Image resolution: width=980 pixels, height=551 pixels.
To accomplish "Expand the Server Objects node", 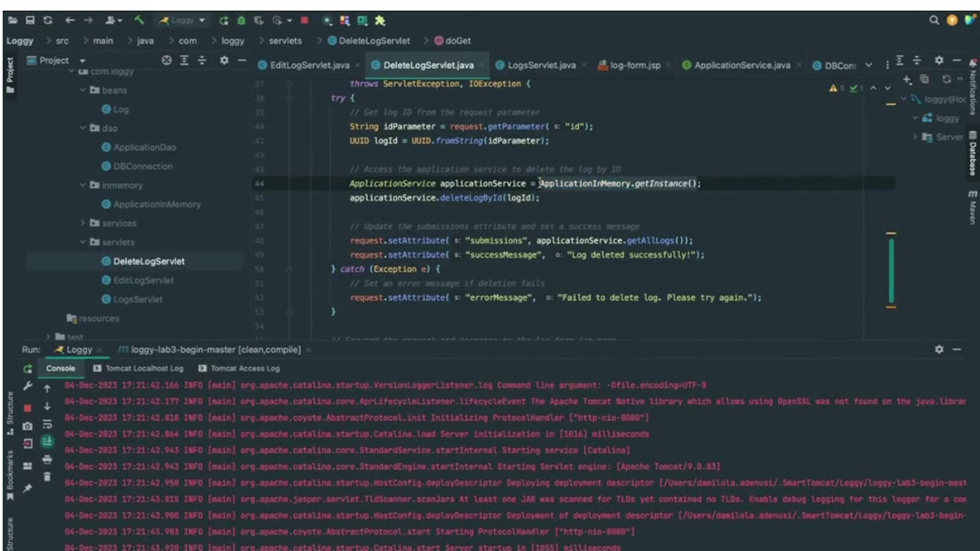I will pyautogui.click(x=916, y=137).
